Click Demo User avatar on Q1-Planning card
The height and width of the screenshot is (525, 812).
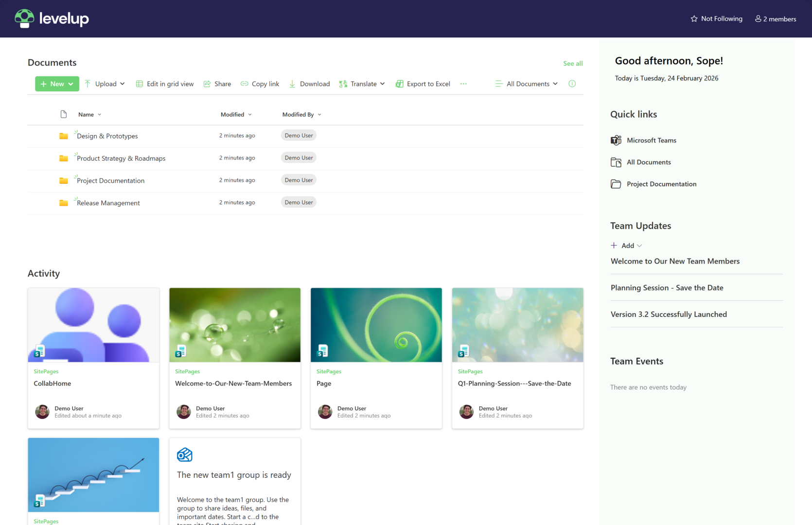467,412
